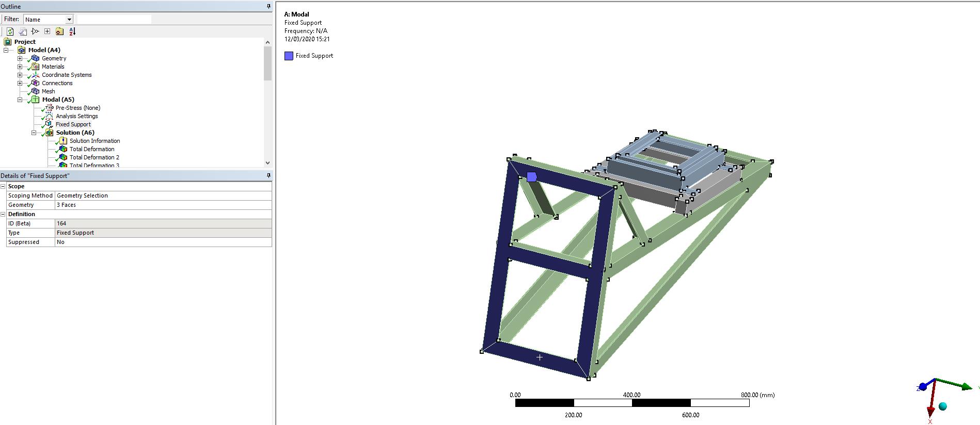This screenshot has height=425, width=980.
Task: Click the Geometry node icon
Action: point(35,58)
